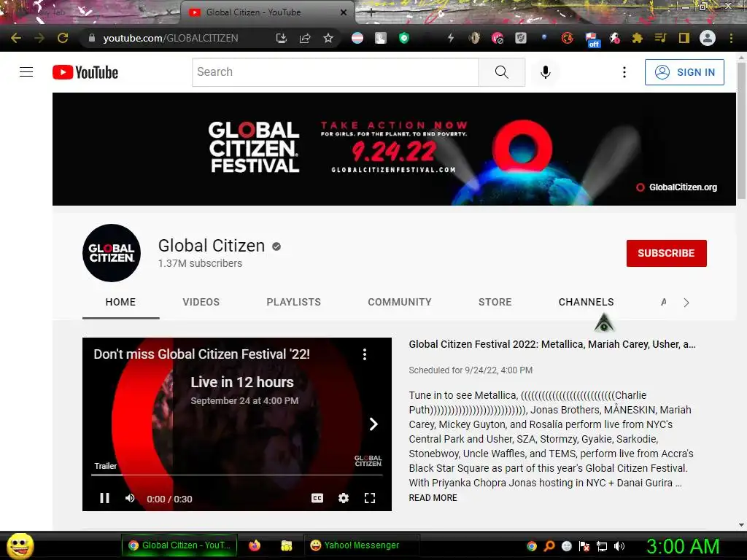Reload the page with the refresh icon

(x=63, y=38)
